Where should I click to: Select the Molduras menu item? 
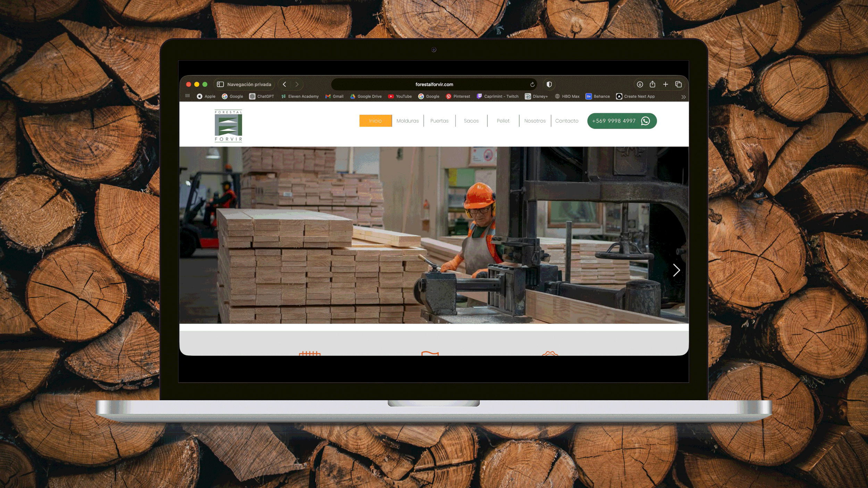407,121
